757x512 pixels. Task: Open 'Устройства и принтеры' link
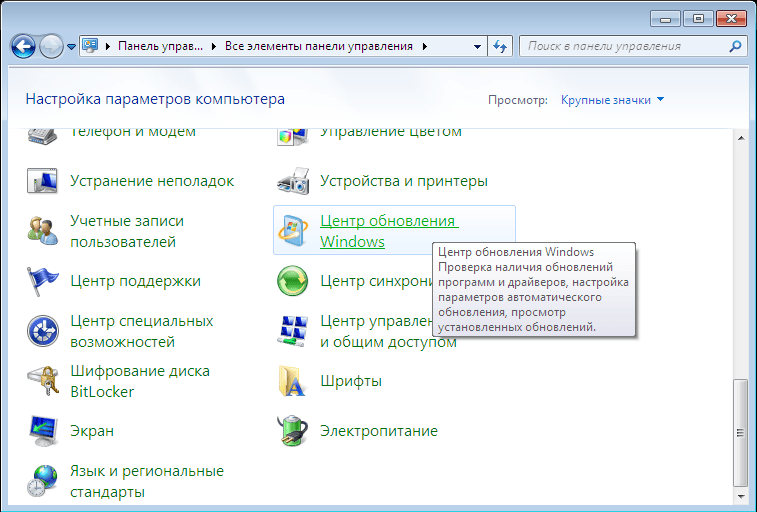(x=404, y=181)
